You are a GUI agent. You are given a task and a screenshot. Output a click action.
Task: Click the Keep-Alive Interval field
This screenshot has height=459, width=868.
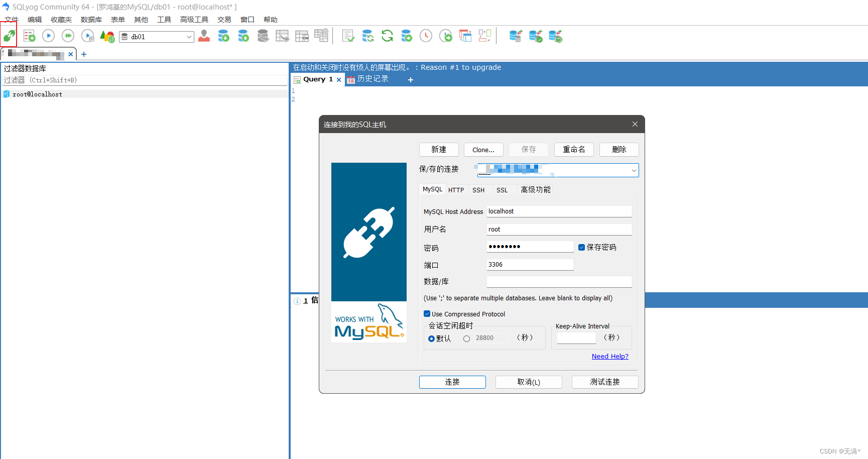pos(576,338)
